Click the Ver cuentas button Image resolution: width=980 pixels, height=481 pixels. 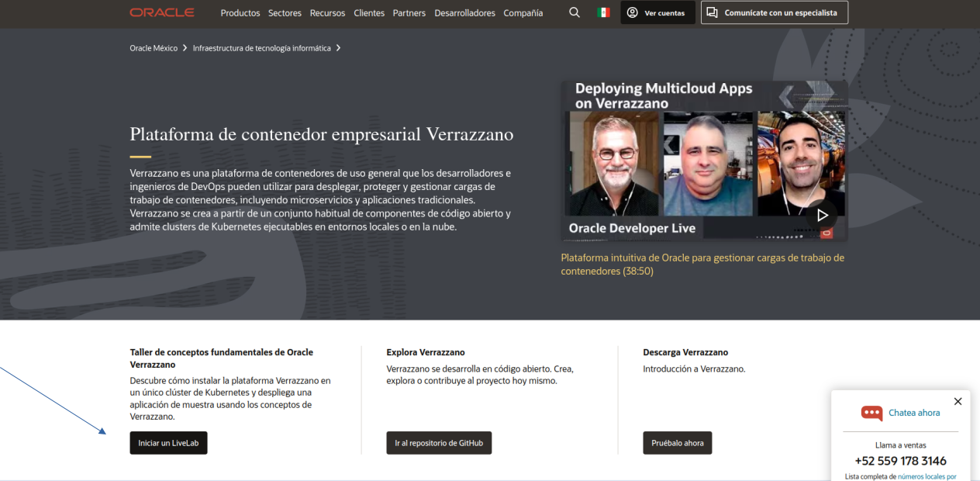[x=657, y=12]
